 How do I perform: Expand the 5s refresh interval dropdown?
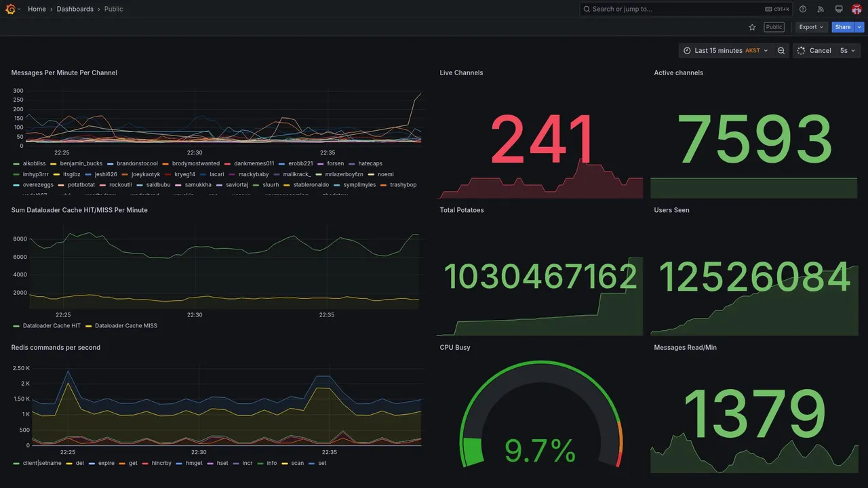click(848, 51)
